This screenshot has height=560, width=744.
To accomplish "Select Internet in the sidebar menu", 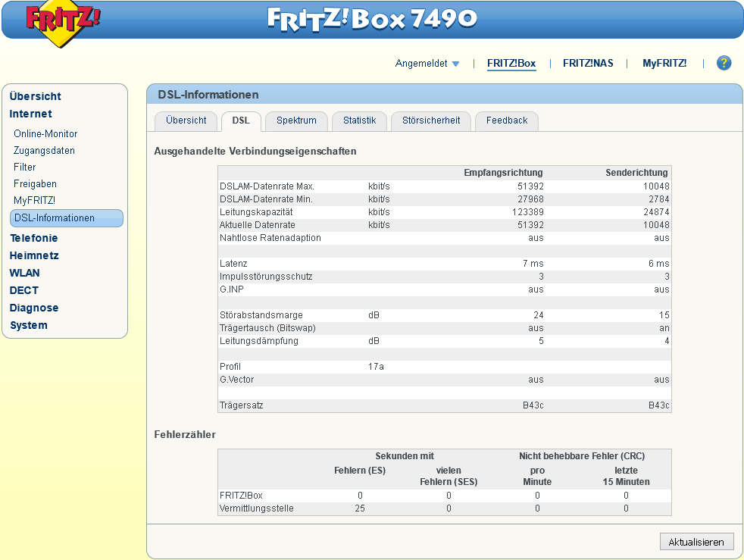I will coord(30,114).
